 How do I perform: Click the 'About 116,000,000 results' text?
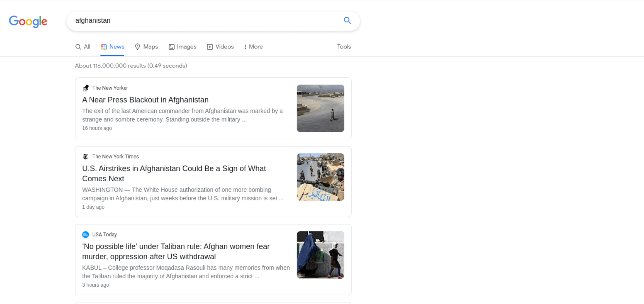coord(131,66)
